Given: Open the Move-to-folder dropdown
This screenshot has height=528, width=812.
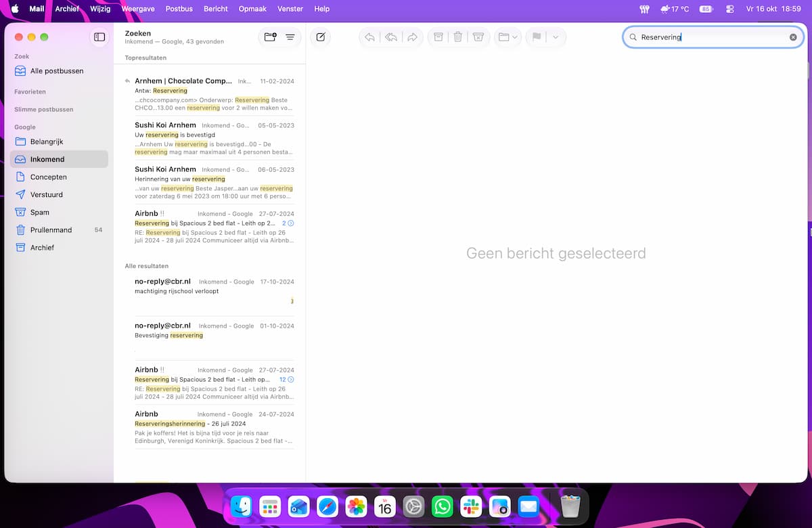Looking at the screenshot, I should [x=507, y=37].
